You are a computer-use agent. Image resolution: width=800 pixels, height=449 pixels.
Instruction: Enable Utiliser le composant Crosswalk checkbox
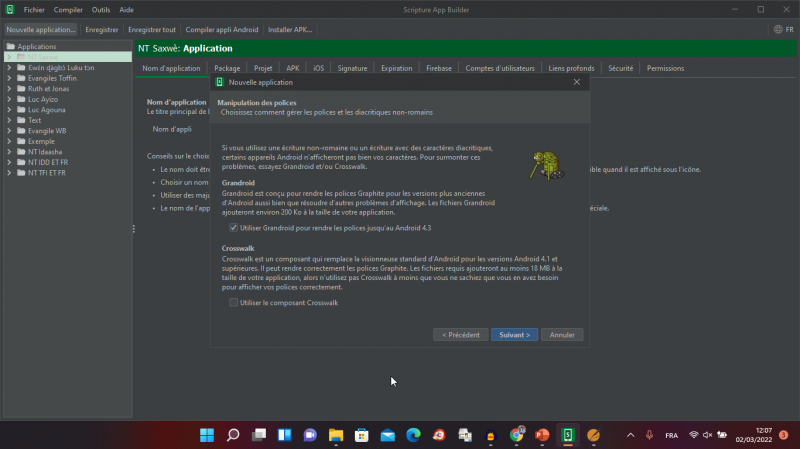pos(233,302)
